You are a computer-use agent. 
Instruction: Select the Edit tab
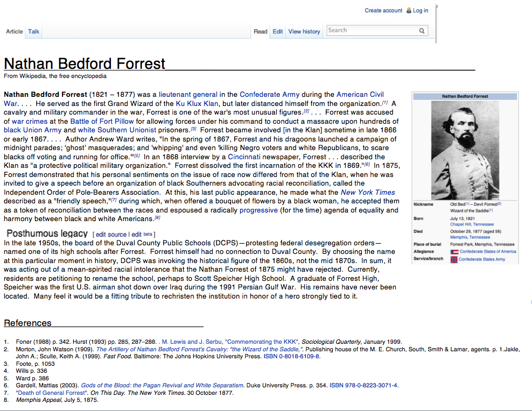pos(277,32)
